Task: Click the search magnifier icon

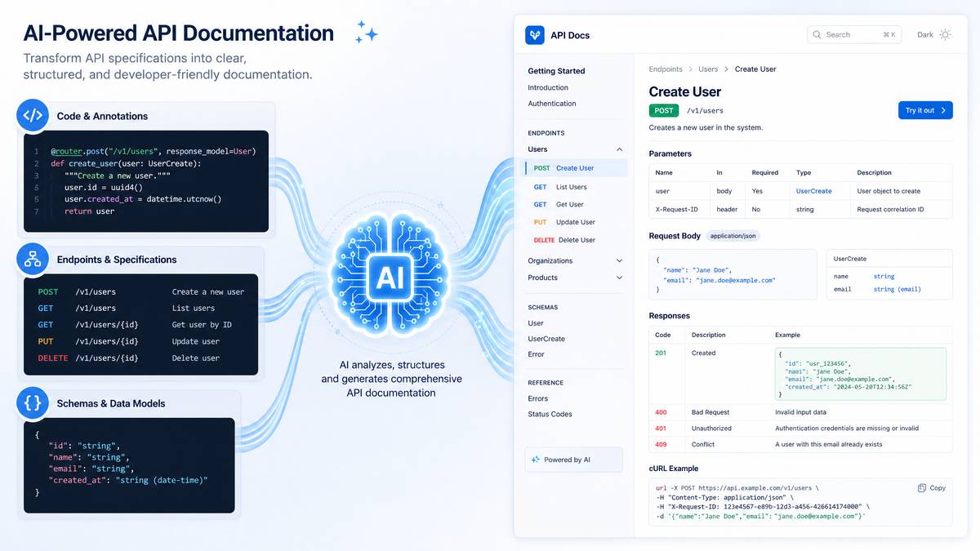Action: tap(817, 35)
